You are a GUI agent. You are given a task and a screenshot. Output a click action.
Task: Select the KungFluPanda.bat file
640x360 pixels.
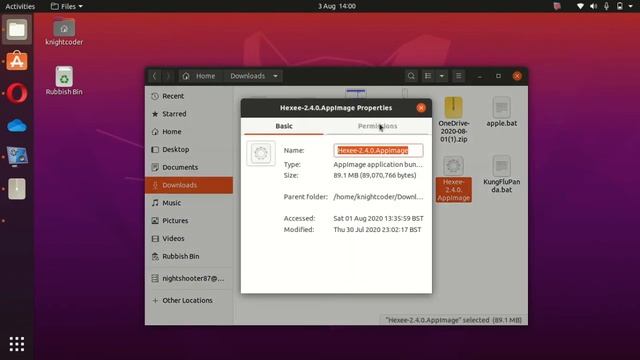pos(502,174)
